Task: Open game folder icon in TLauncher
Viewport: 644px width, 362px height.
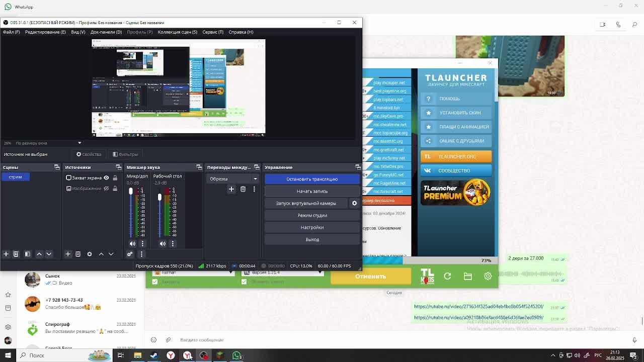Action: pos(468,276)
